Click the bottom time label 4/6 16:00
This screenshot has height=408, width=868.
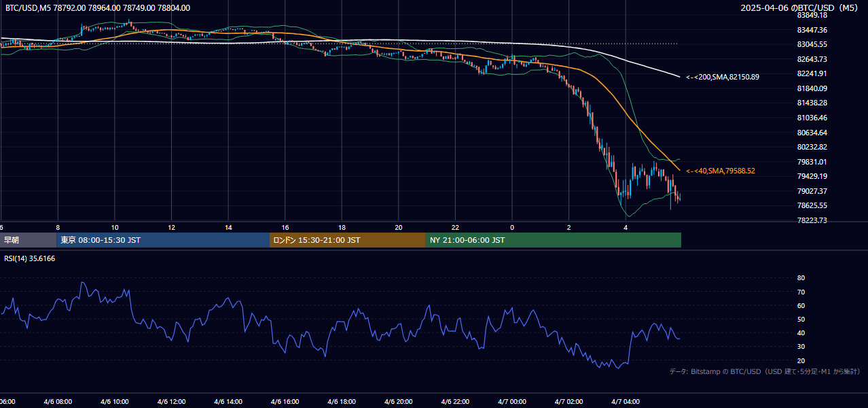285,402
